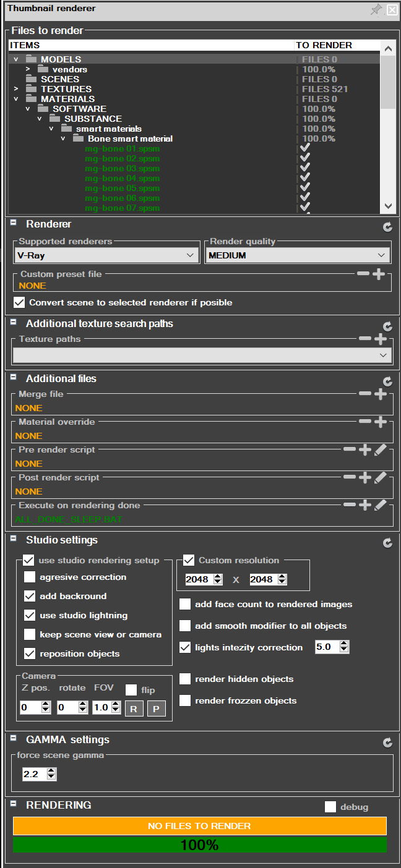Add a Material override file

(x=381, y=422)
